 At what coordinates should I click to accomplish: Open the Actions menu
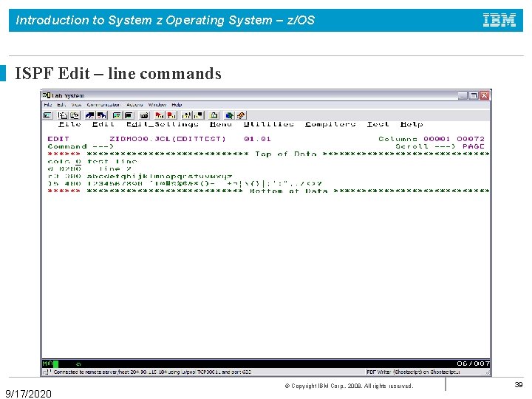(134, 105)
